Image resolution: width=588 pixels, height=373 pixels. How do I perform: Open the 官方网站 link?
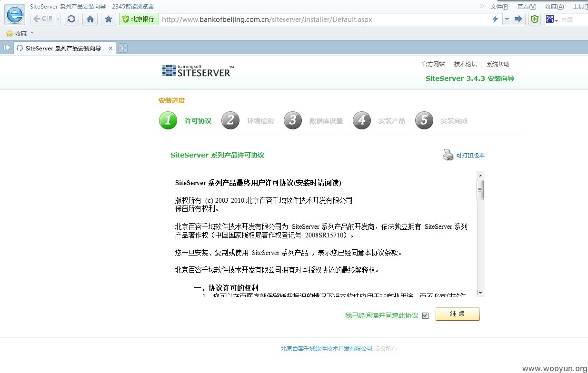point(433,64)
